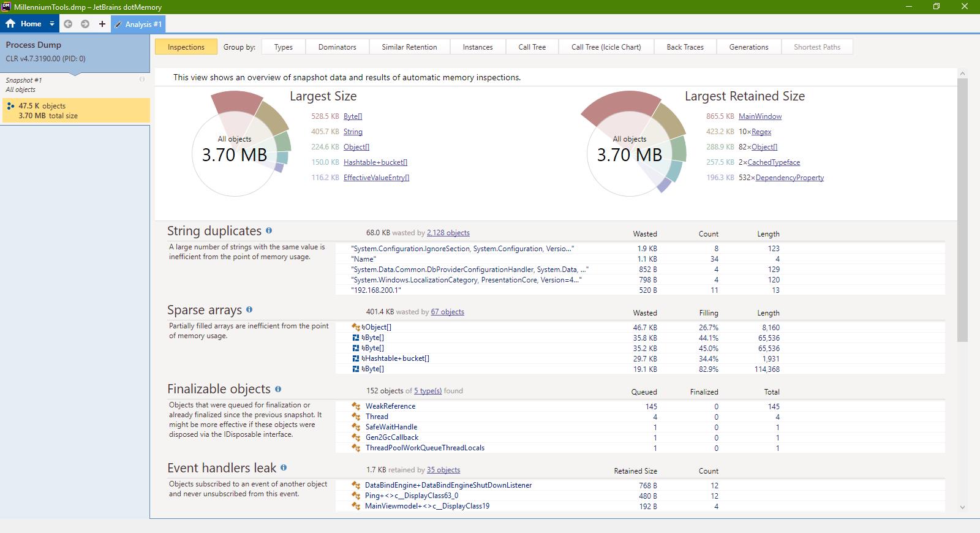Click info icon beside Sparse arrays
This screenshot has width=980, height=533.
249,309
